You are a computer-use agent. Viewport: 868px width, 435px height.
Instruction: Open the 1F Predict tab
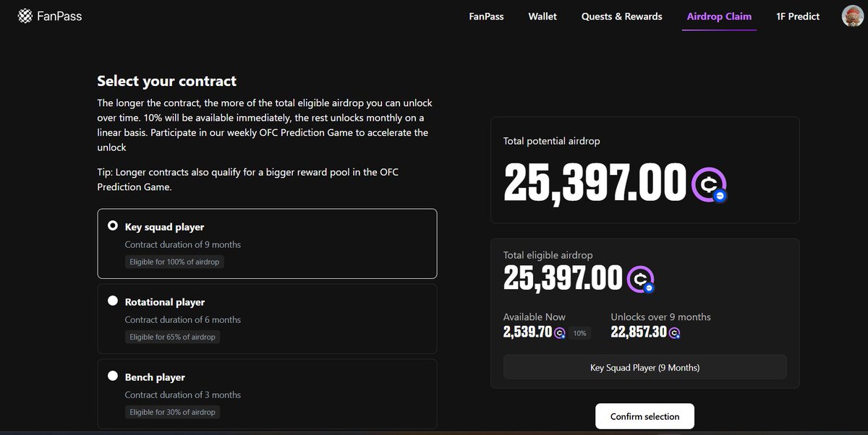pyautogui.click(x=798, y=16)
